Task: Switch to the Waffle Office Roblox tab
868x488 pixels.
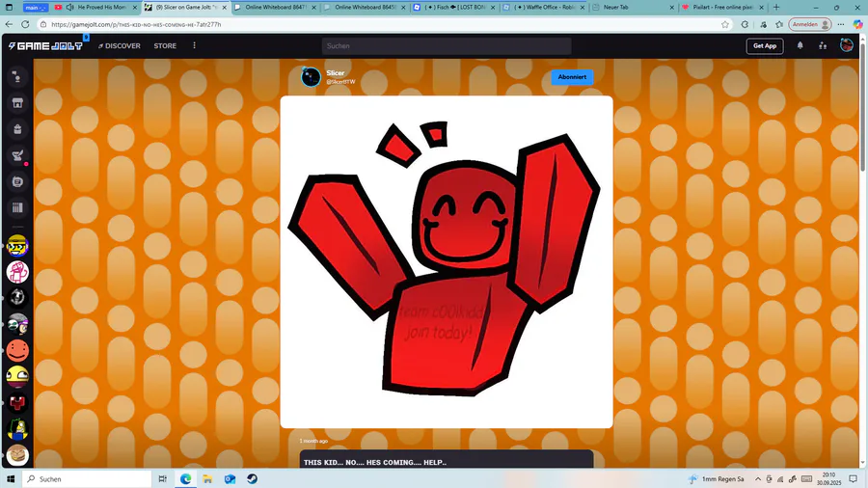Action: (x=544, y=7)
